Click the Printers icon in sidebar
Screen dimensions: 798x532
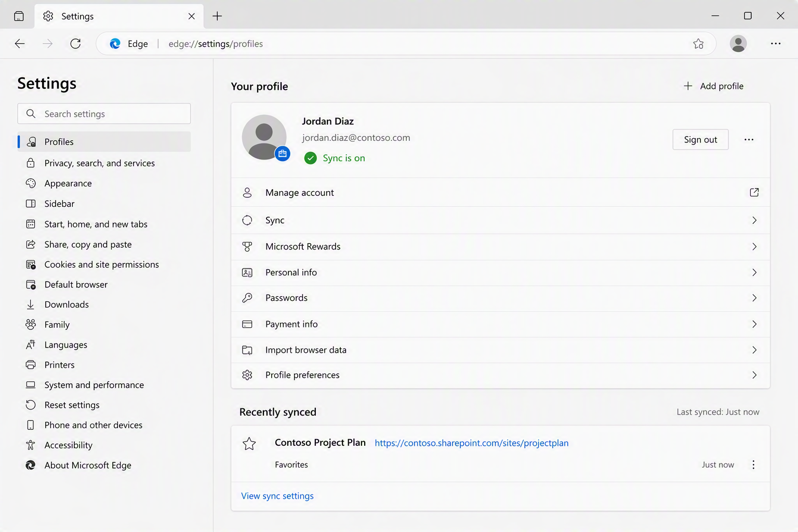click(x=31, y=365)
